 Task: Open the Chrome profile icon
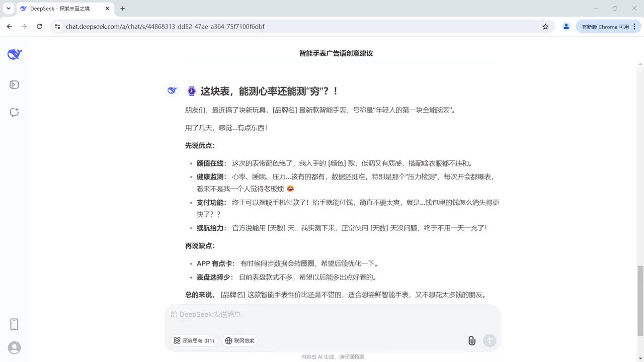[x=566, y=27]
